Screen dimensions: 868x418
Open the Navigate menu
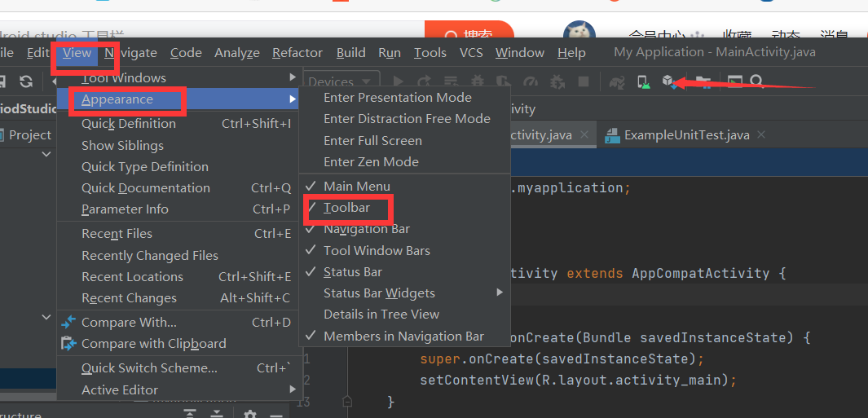pos(130,53)
